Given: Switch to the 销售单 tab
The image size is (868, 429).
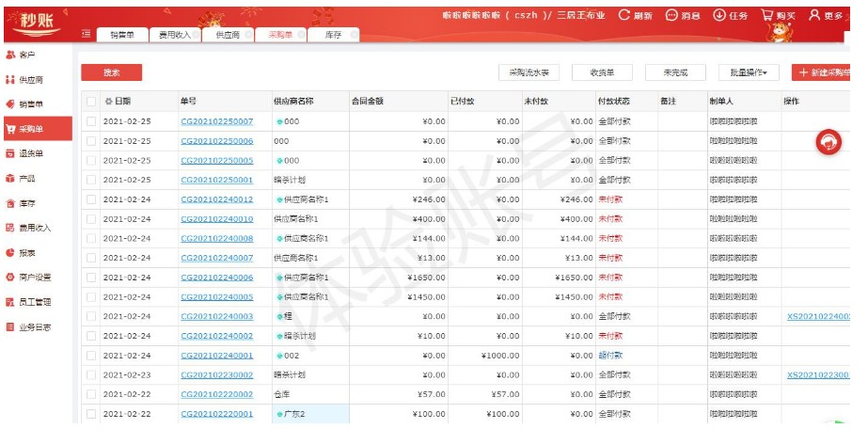Looking at the screenshot, I should [122, 35].
